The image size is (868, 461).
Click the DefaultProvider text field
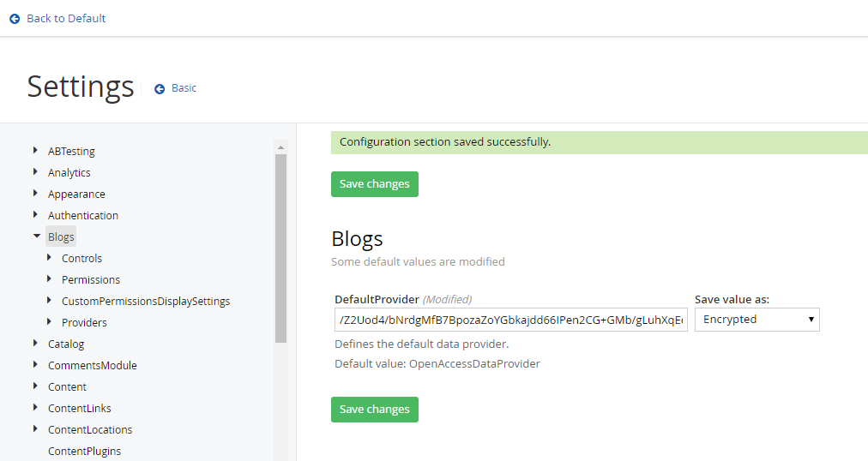coord(510,320)
